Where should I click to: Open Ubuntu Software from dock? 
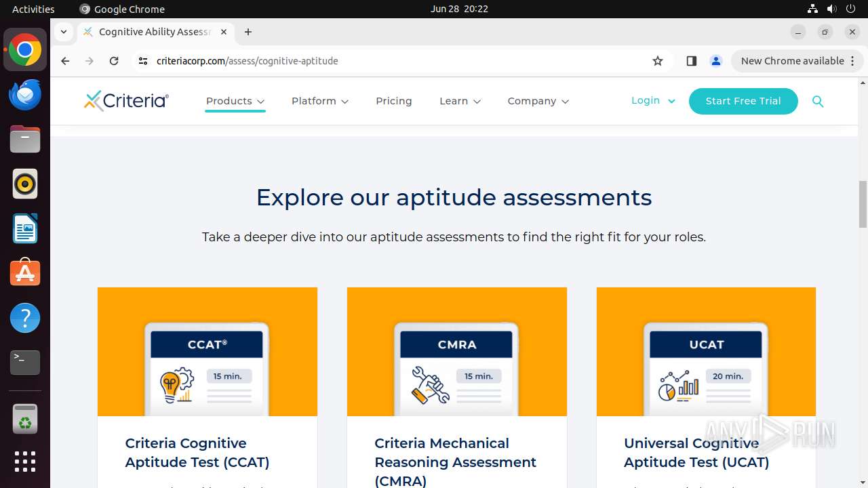coord(25,273)
